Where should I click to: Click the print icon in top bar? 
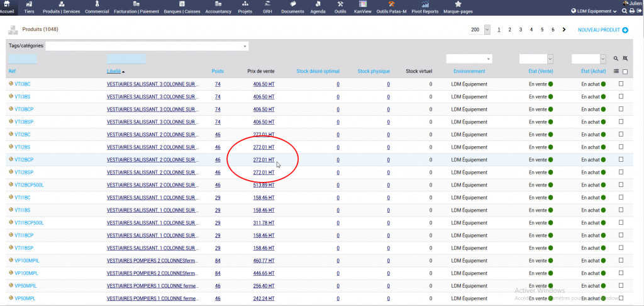click(x=631, y=11)
